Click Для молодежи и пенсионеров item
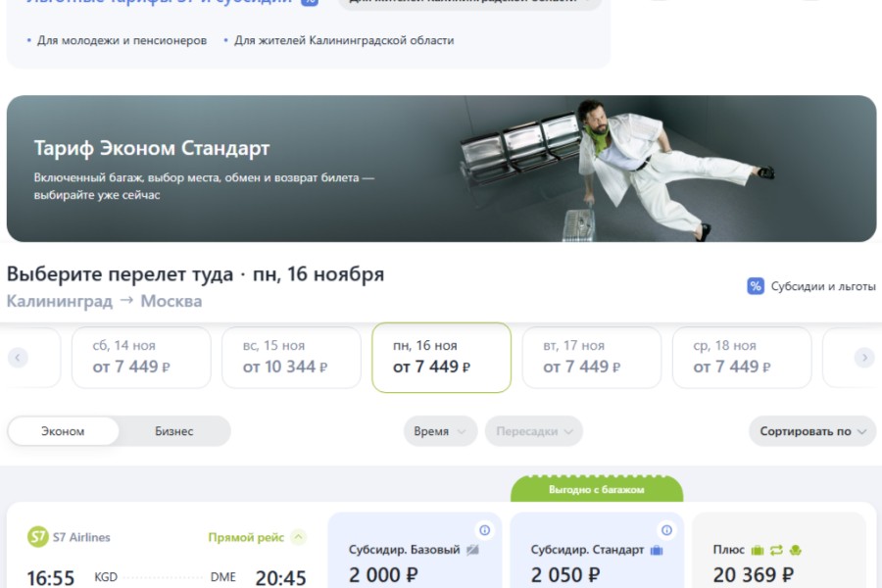The height and width of the screenshot is (588, 882). (122, 40)
